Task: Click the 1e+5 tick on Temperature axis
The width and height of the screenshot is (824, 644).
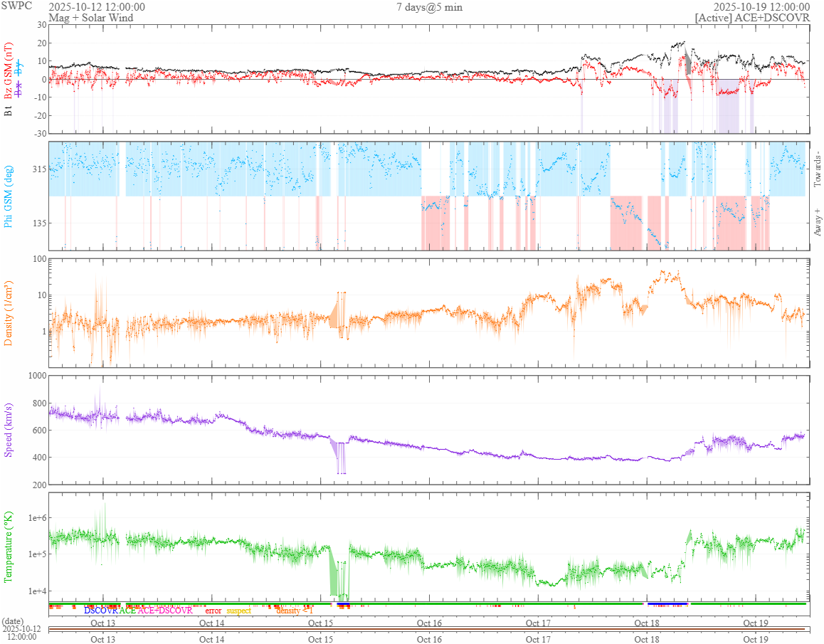Action: pyautogui.click(x=37, y=554)
